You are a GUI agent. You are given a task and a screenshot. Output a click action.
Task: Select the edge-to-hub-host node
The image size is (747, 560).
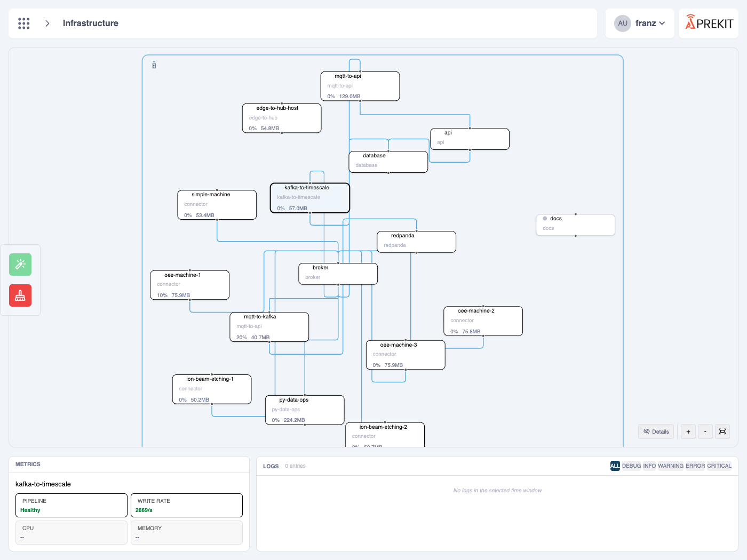pyautogui.click(x=282, y=118)
